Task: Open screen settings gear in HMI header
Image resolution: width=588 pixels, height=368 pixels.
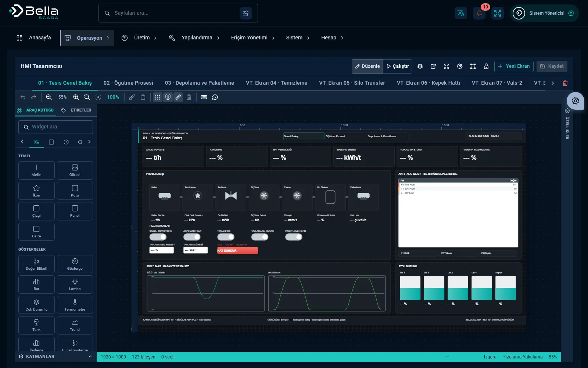Action: tap(460, 66)
